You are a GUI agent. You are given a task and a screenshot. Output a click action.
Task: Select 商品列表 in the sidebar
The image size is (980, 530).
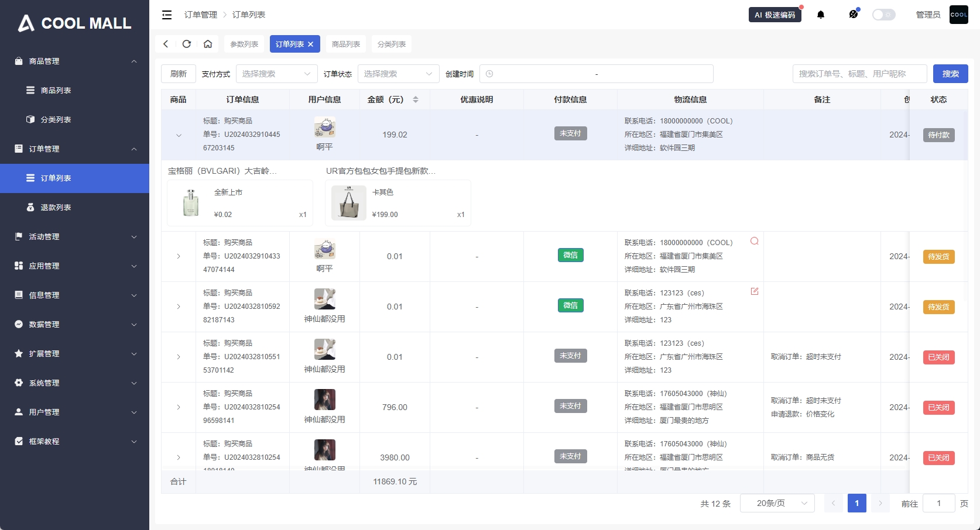coord(74,90)
